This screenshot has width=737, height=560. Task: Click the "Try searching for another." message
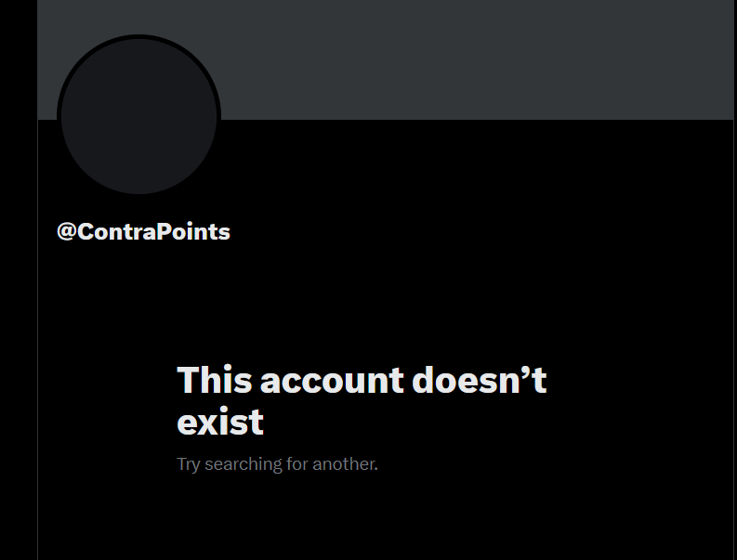[x=277, y=464]
